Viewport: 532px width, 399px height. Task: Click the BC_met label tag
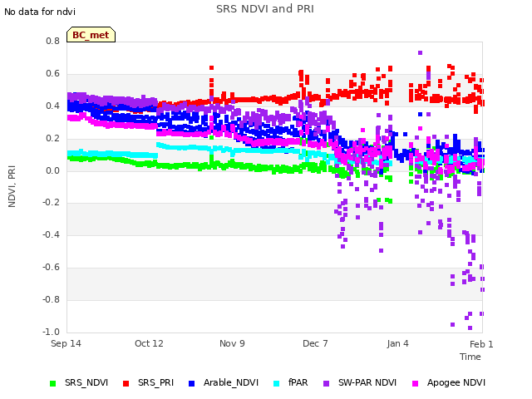91,35
